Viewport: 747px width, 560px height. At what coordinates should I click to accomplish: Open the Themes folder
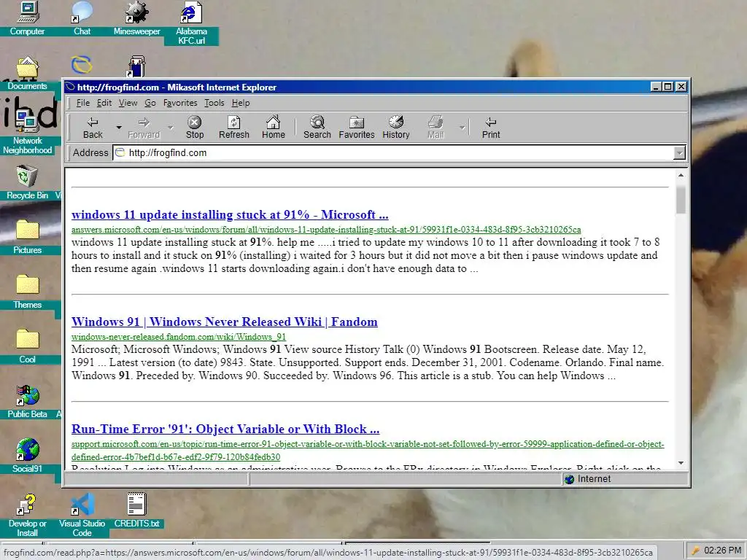pos(27,292)
